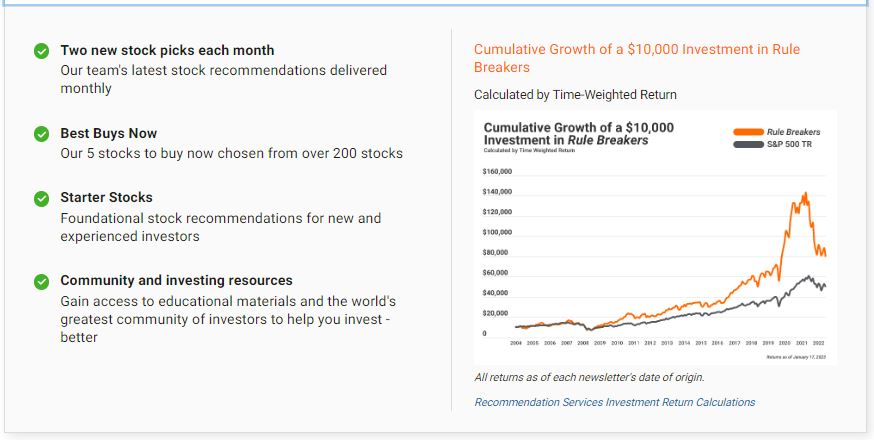Click the check icon by Community and investing resources
This screenshot has height=440, width=874.
(x=41, y=281)
